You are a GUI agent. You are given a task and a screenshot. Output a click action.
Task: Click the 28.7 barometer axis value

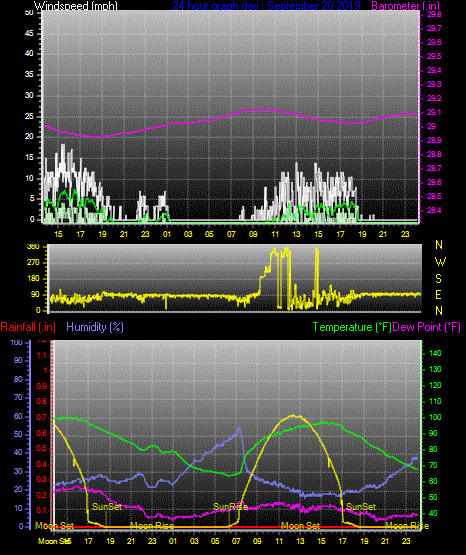[x=434, y=168]
